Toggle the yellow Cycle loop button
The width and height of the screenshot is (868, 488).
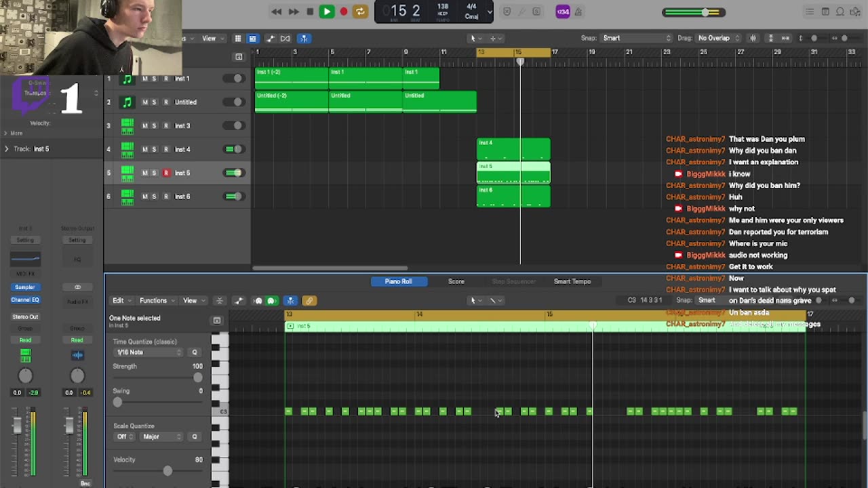point(360,12)
